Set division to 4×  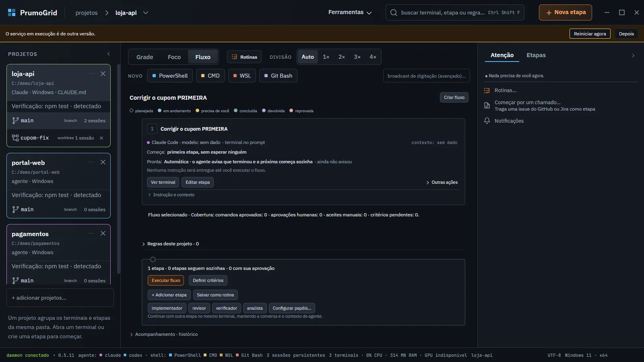pyautogui.click(x=373, y=57)
